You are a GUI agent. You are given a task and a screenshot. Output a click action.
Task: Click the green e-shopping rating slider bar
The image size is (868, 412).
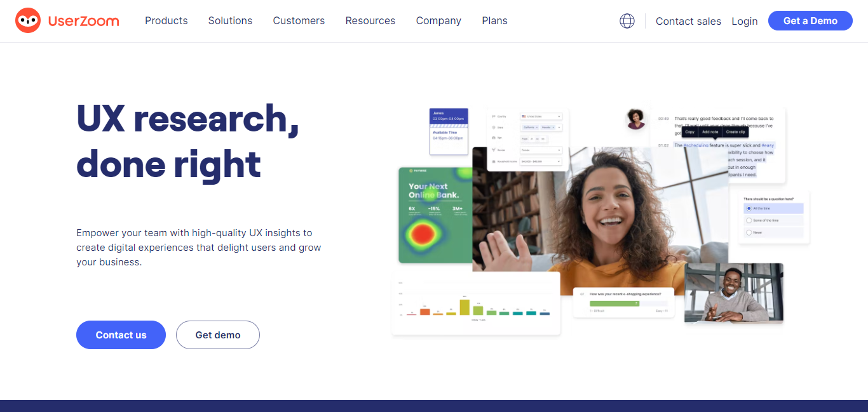pos(615,303)
